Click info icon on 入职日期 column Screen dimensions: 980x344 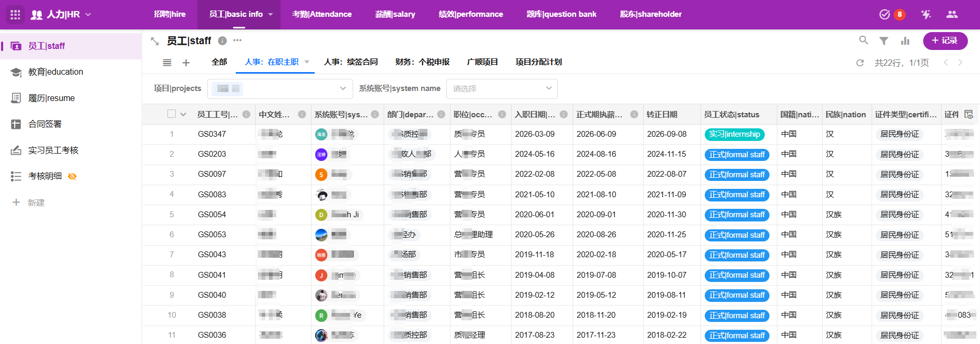[564, 114]
